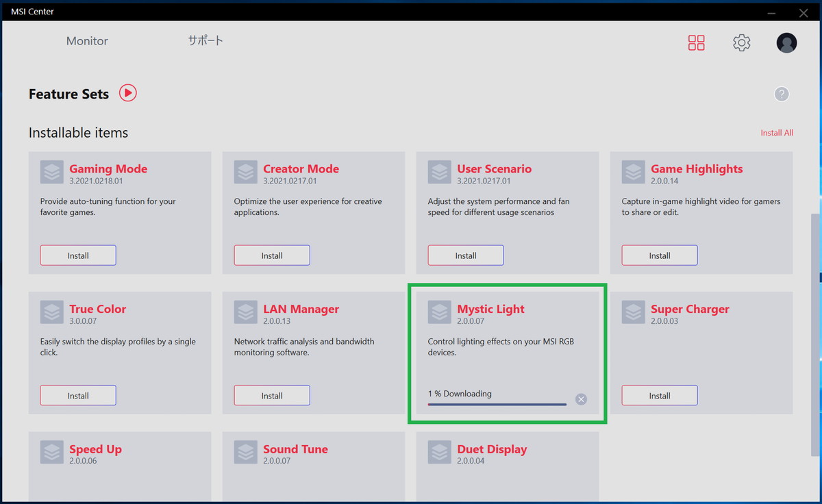Click the Super Charger layers icon
Image resolution: width=822 pixels, height=504 pixels.
[634, 313]
